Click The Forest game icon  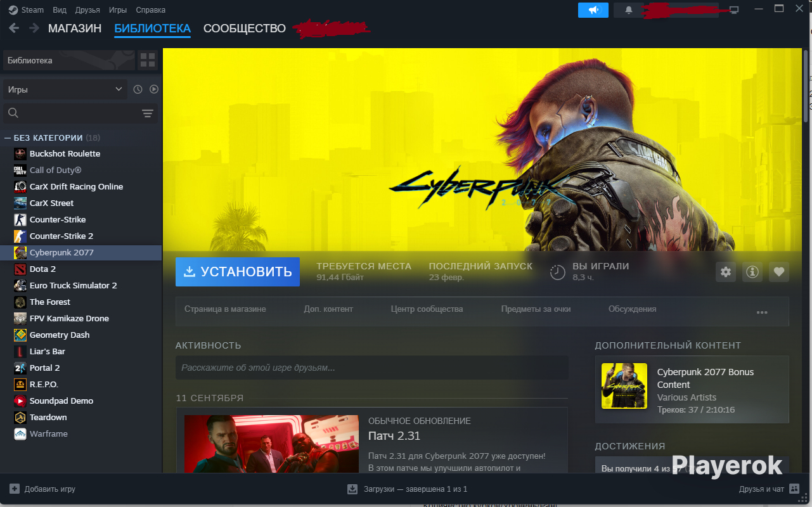click(x=20, y=302)
